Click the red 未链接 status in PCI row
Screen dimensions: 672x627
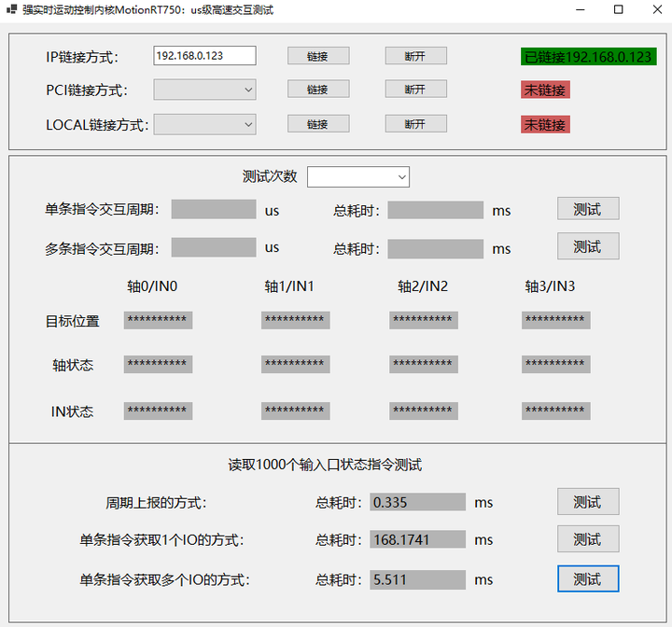(x=545, y=90)
